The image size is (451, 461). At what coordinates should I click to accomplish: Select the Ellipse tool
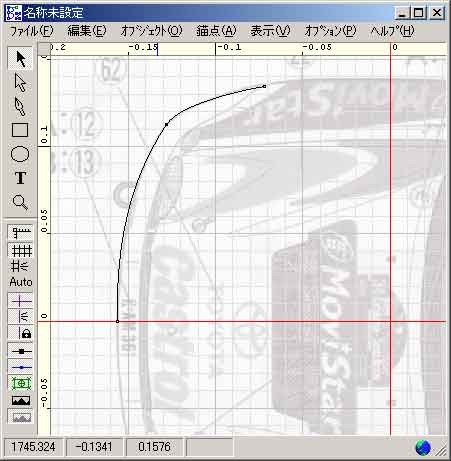20,154
